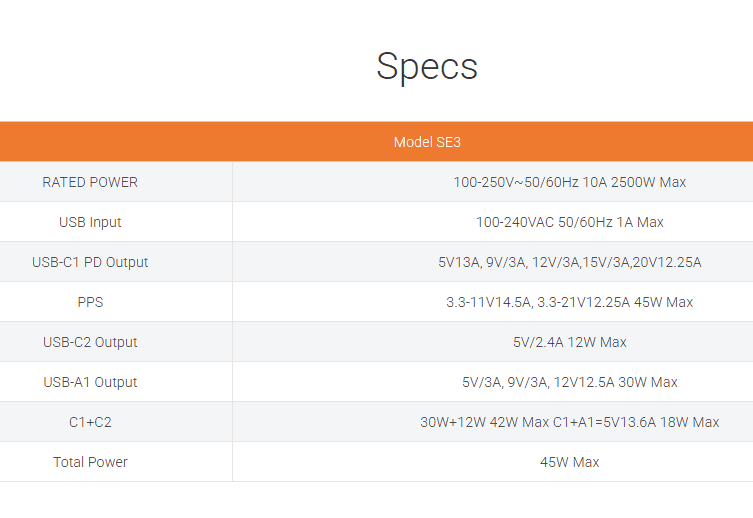Click the Total Power row label
Viewport: 753px width, 518px height.
point(90,462)
